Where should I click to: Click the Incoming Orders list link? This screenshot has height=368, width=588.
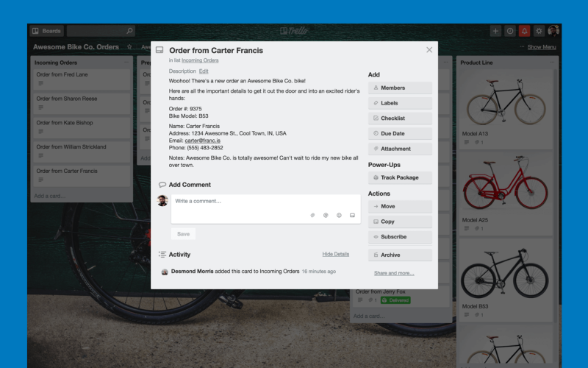(x=200, y=60)
